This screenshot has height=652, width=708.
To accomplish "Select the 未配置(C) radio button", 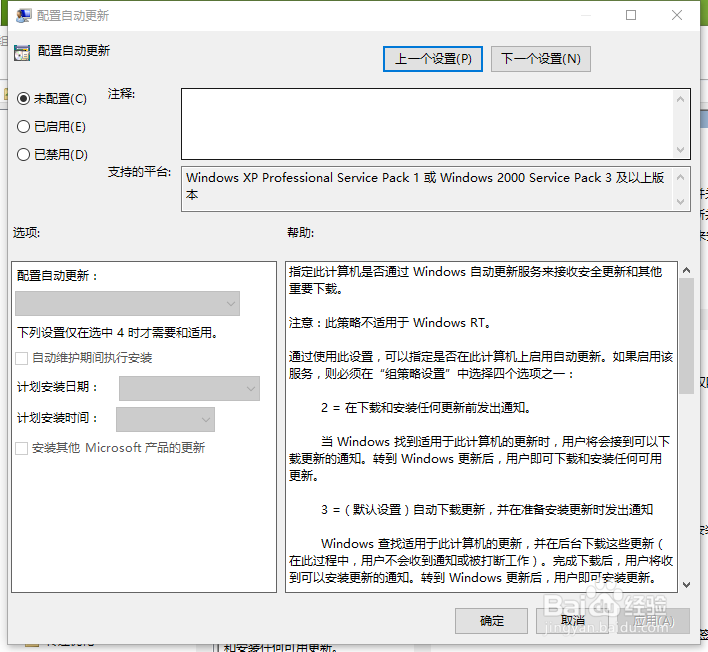I will pyautogui.click(x=23, y=98).
